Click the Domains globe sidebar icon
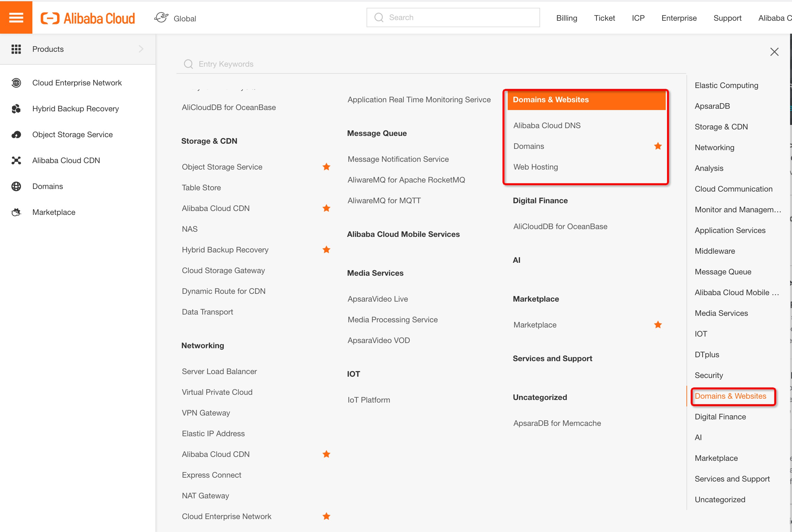This screenshot has width=792, height=532. (16, 186)
